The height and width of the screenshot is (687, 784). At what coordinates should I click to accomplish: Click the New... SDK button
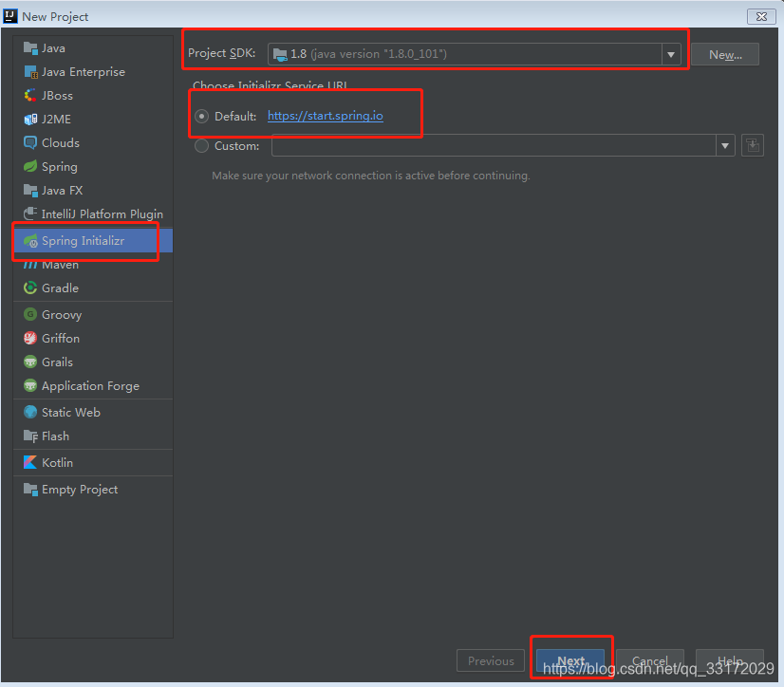tap(725, 54)
